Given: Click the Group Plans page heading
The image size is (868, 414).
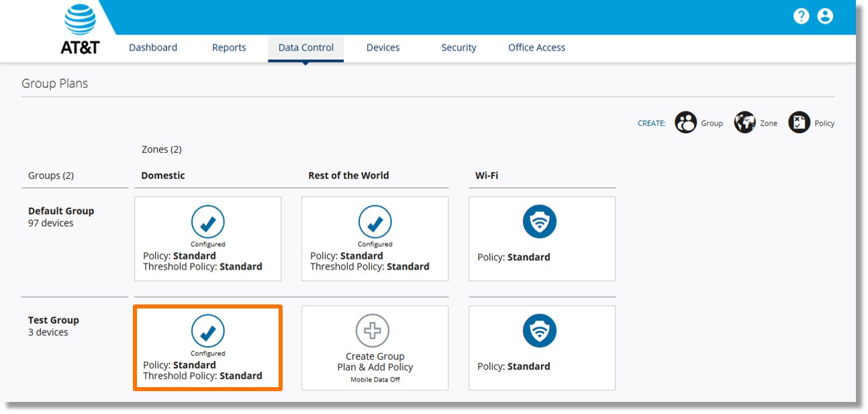Looking at the screenshot, I should coord(55,84).
